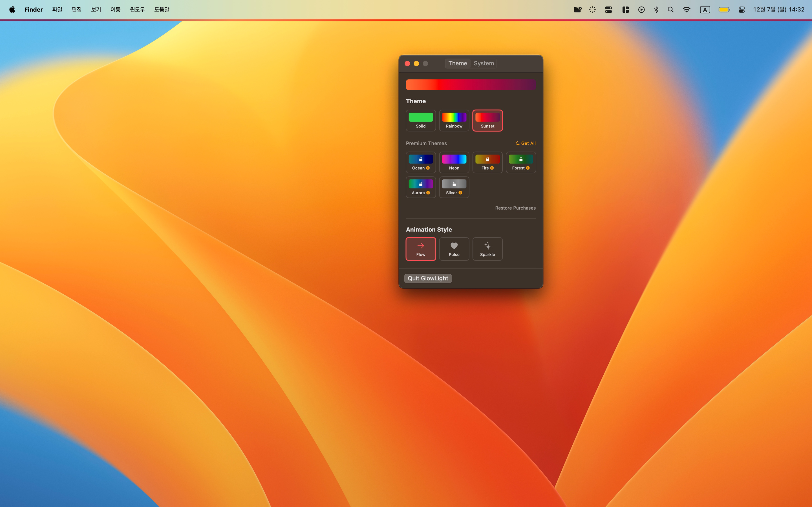
Task: Open the 보기 menu in menu bar
Action: (96, 10)
